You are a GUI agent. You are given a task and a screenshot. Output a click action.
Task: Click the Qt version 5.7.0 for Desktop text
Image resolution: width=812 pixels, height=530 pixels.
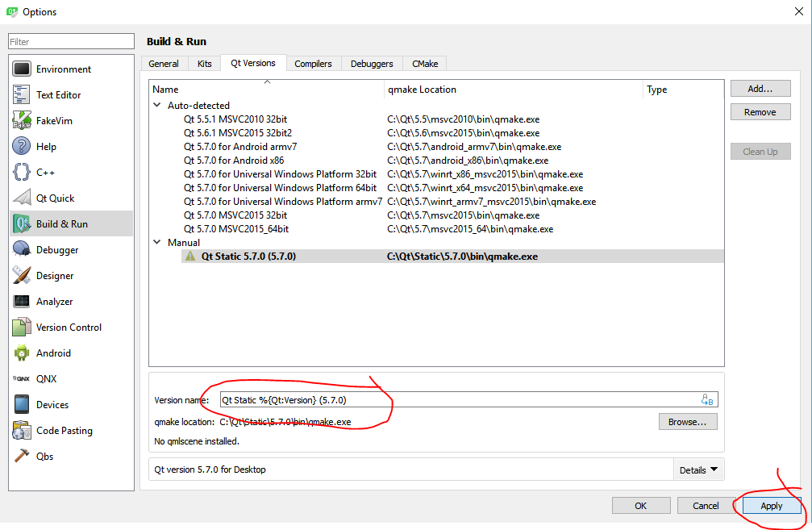pos(210,469)
